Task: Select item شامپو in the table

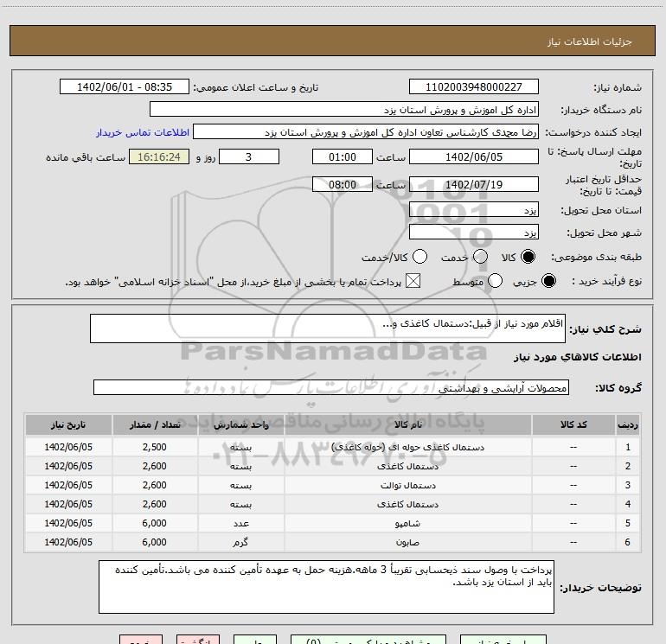Action: (407, 524)
